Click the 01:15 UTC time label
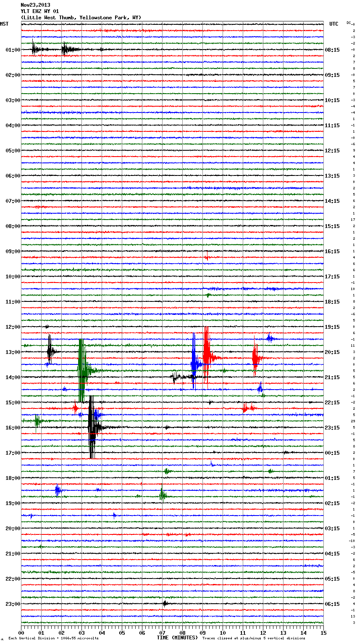The image size is (357, 644). pos(332,478)
